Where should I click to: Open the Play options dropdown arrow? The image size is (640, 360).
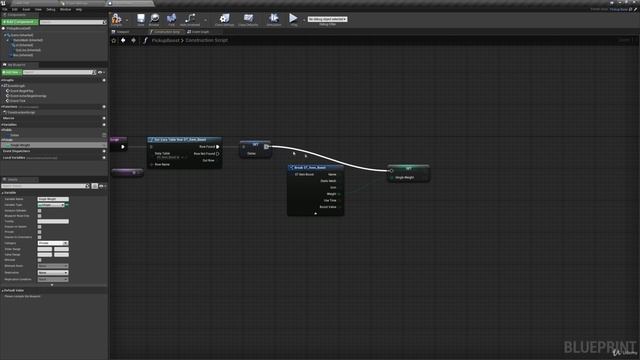(x=304, y=20)
